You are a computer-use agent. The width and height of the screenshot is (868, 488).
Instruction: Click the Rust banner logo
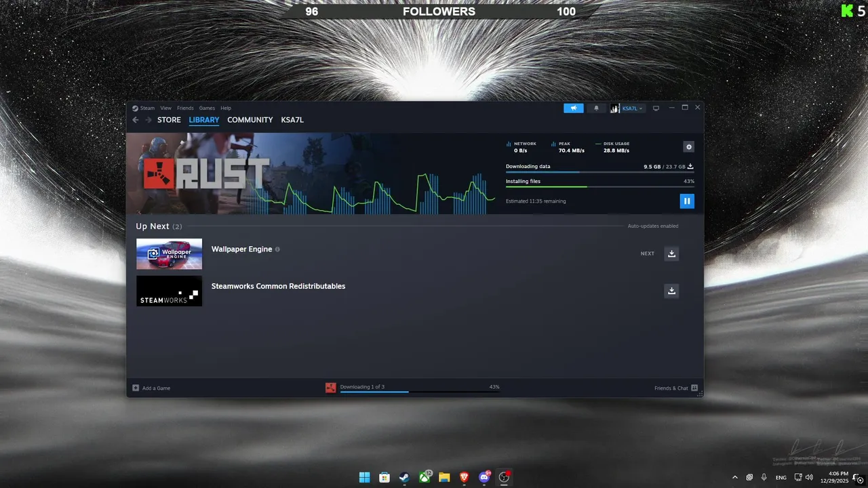coord(207,174)
